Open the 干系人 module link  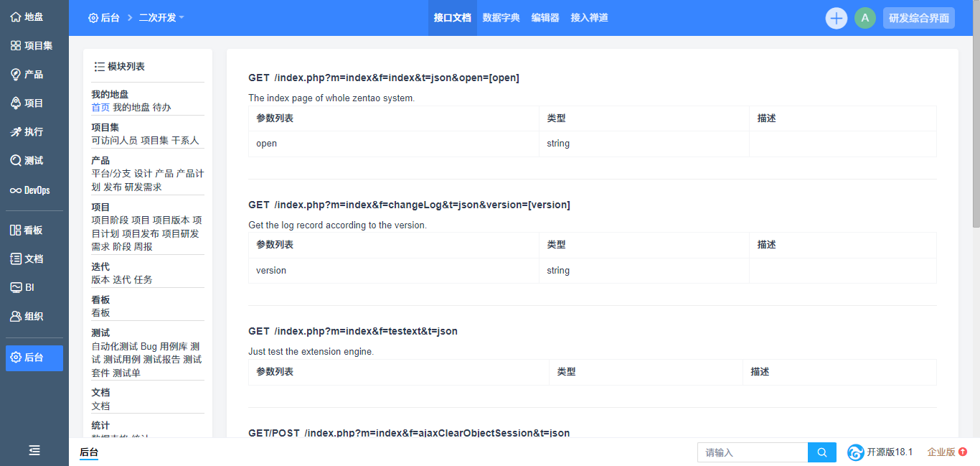tap(185, 141)
